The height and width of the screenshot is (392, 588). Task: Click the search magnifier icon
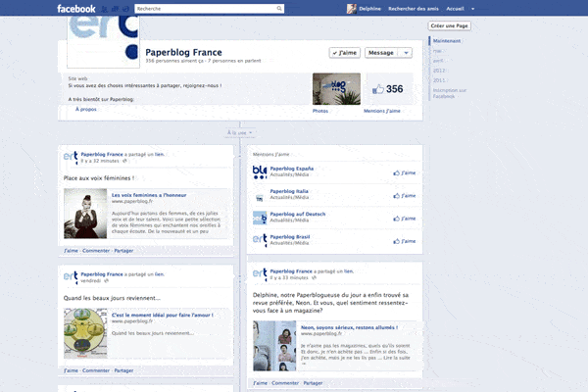pyautogui.click(x=279, y=8)
